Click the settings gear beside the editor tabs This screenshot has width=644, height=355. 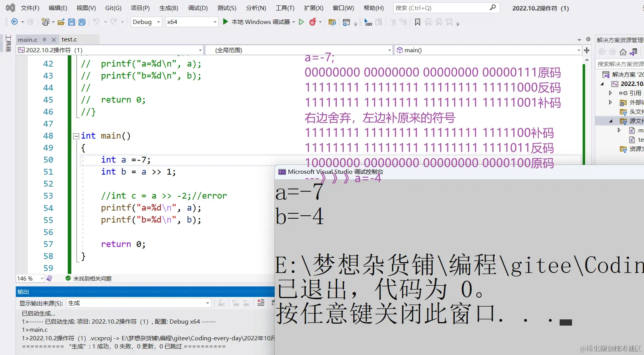click(588, 39)
